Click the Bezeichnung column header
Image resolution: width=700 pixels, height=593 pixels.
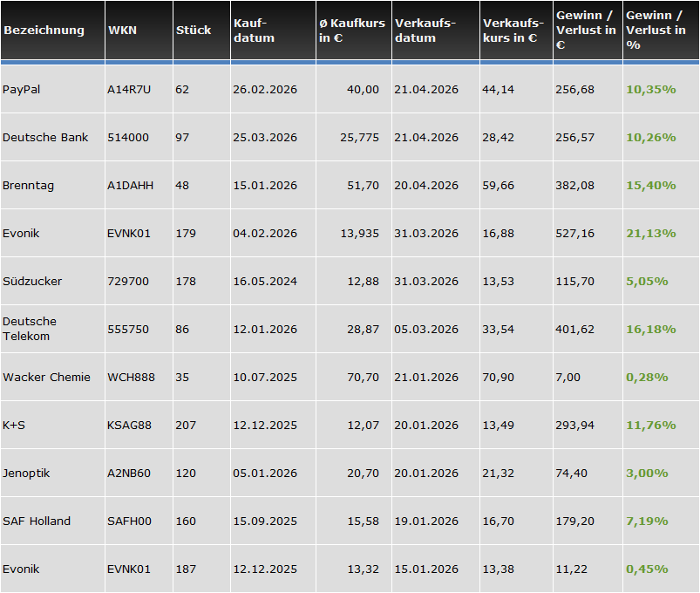[44, 31]
